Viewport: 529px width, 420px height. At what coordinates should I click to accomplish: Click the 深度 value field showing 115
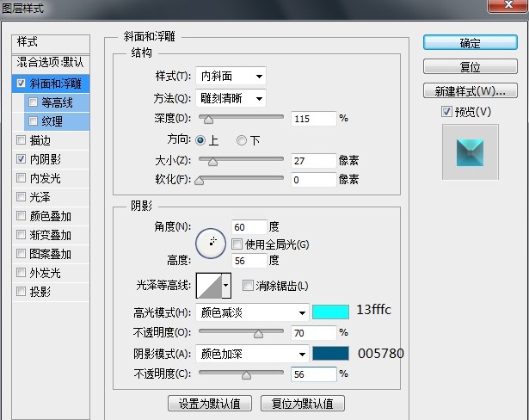click(314, 119)
